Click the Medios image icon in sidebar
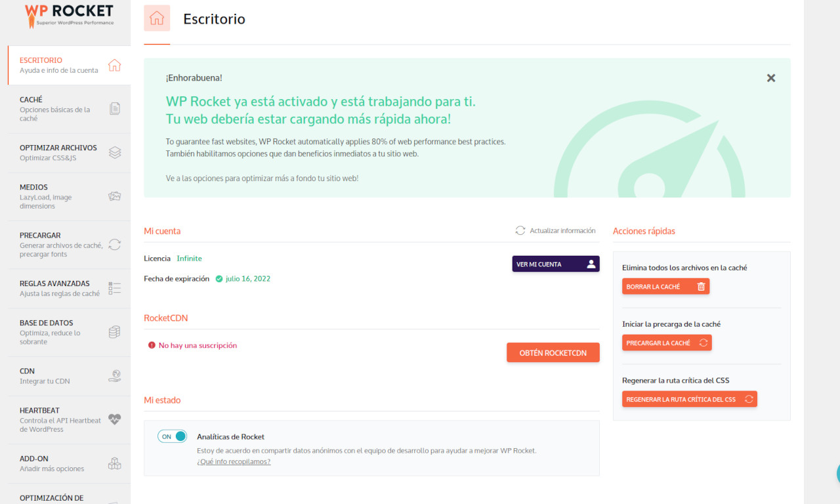 click(114, 196)
